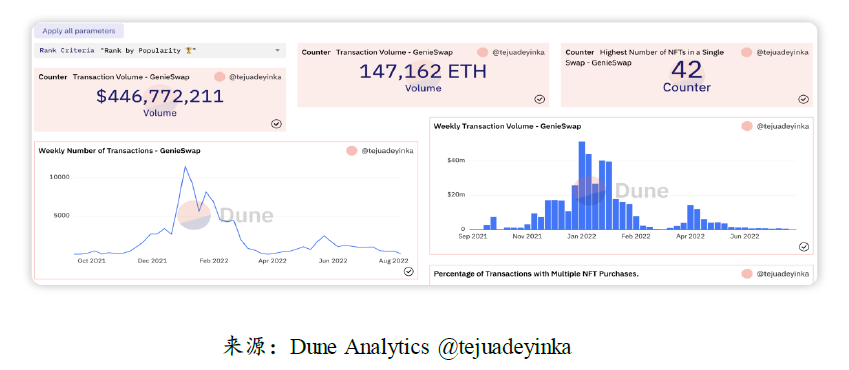Open @tejuadeyinka link on the USD volume card
The height and width of the screenshot is (370, 849).
(255, 77)
